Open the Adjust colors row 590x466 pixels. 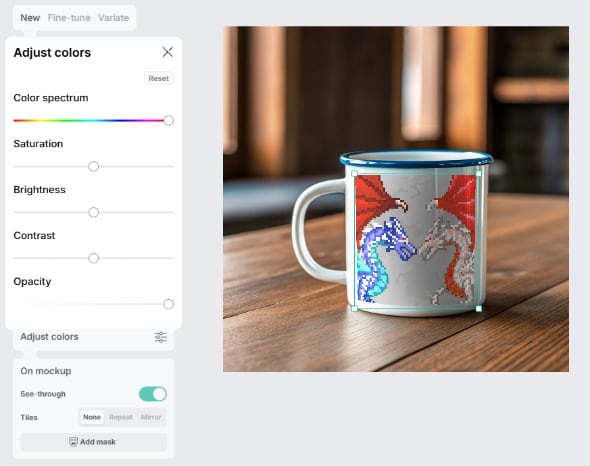pos(94,337)
